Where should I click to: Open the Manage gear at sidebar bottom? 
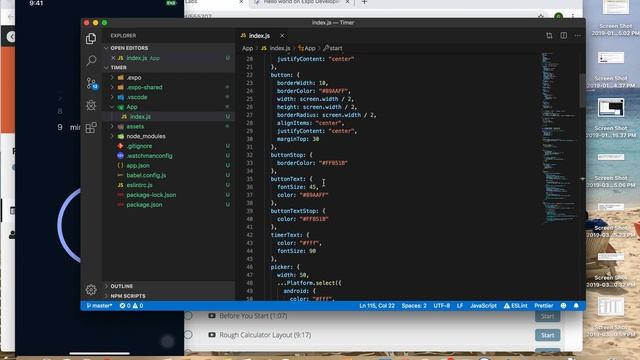click(x=91, y=289)
